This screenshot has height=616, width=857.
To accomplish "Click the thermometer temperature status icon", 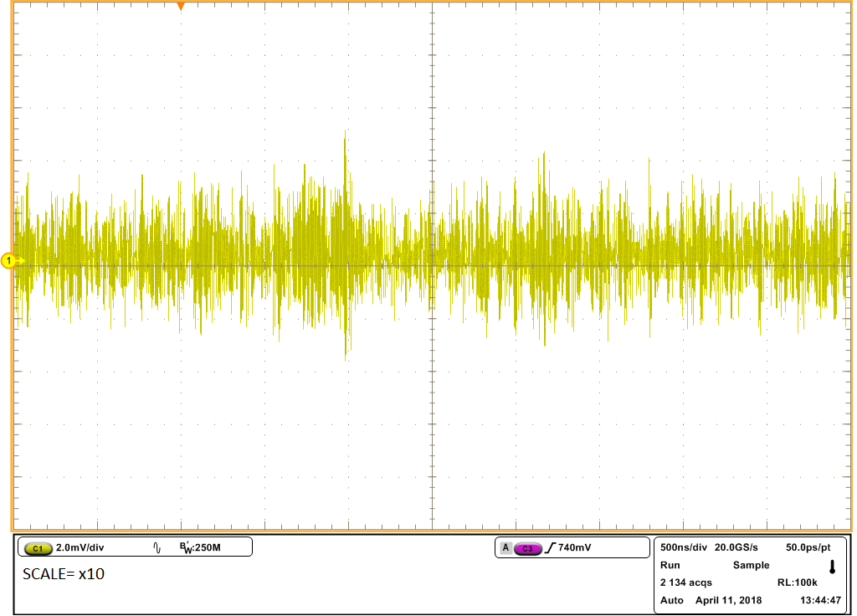I will (x=832, y=567).
